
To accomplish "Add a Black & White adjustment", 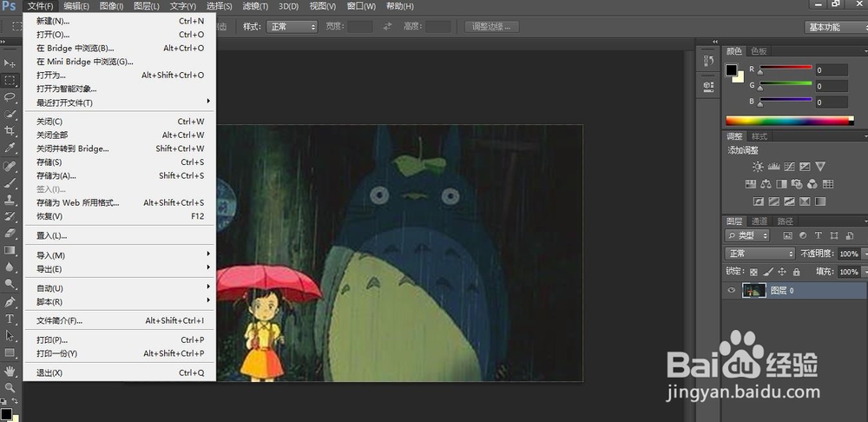I will pos(782,184).
